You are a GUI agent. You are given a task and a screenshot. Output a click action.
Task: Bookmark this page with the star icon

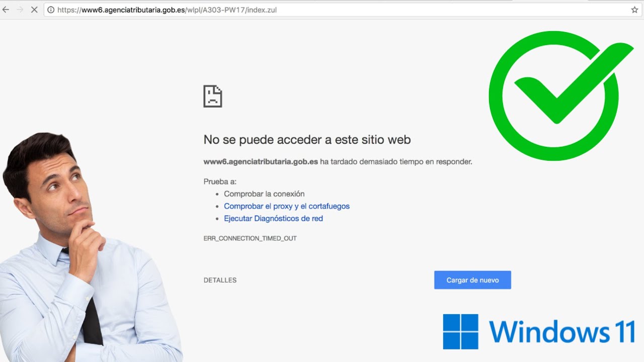coord(634,10)
